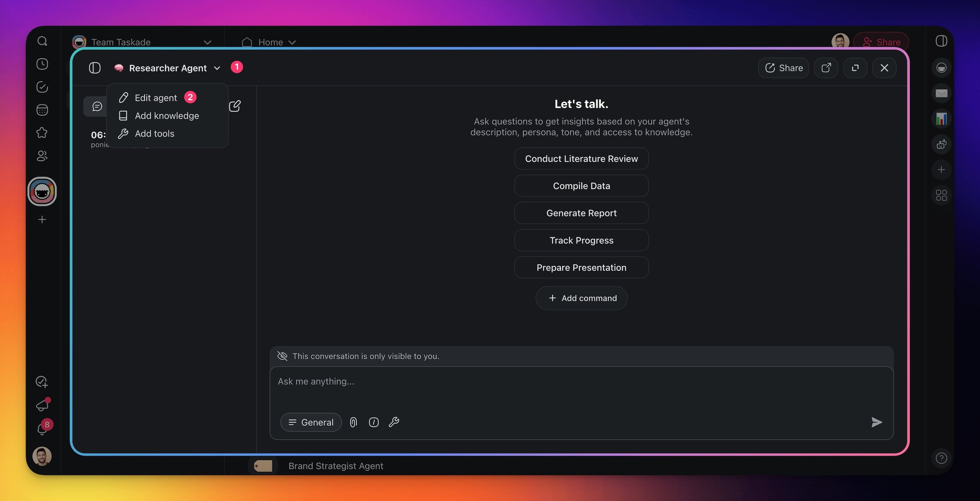Image resolution: width=980 pixels, height=501 pixels.
Task: Click the Add command button
Action: [x=581, y=298]
